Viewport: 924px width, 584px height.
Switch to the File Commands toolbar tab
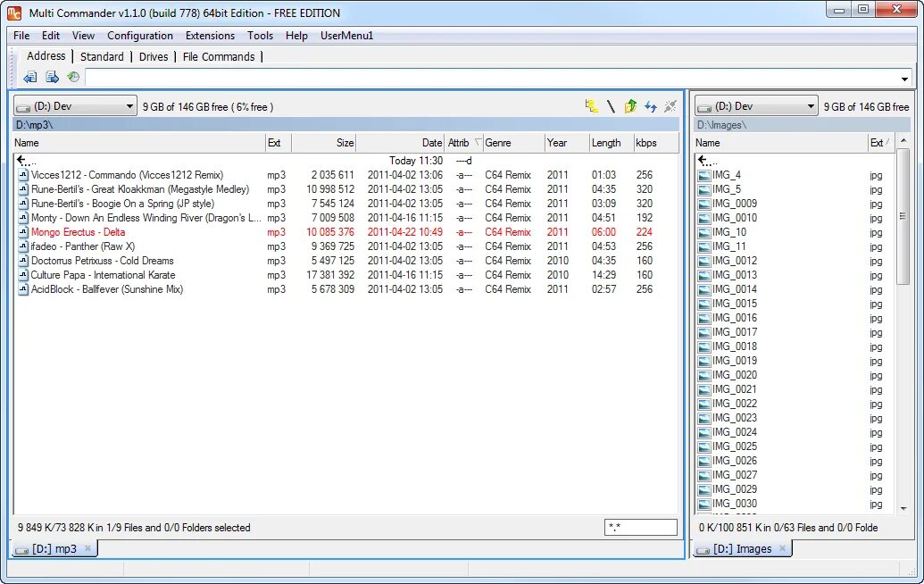coord(219,56)
